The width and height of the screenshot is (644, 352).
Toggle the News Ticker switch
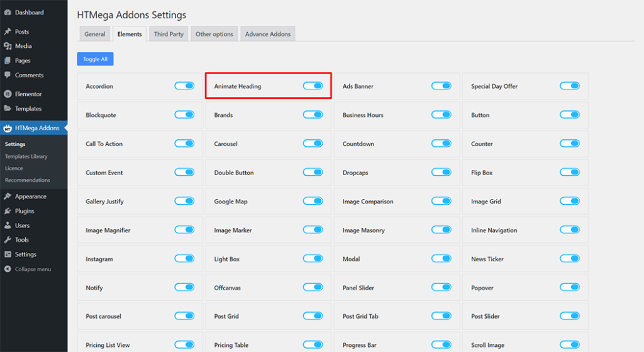[570, 259]
